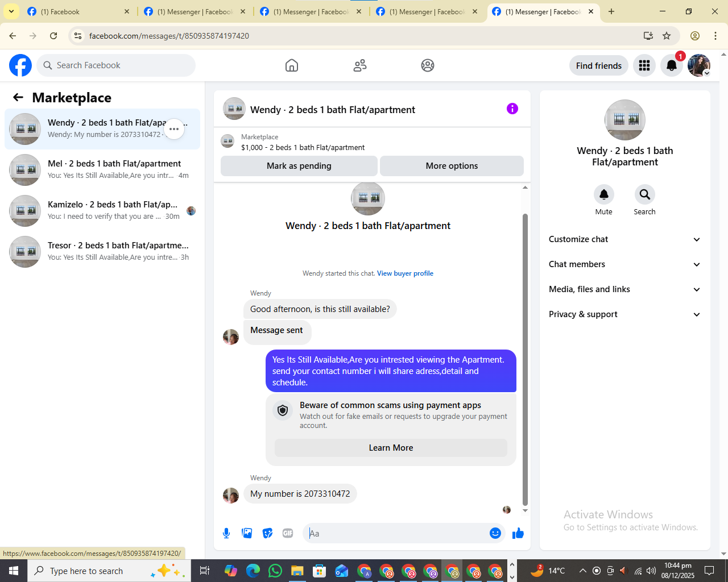This screenshot has height=582, width=728.
Task: Open the $1,000 Marketplace listing link
Action: click(303, 147)
